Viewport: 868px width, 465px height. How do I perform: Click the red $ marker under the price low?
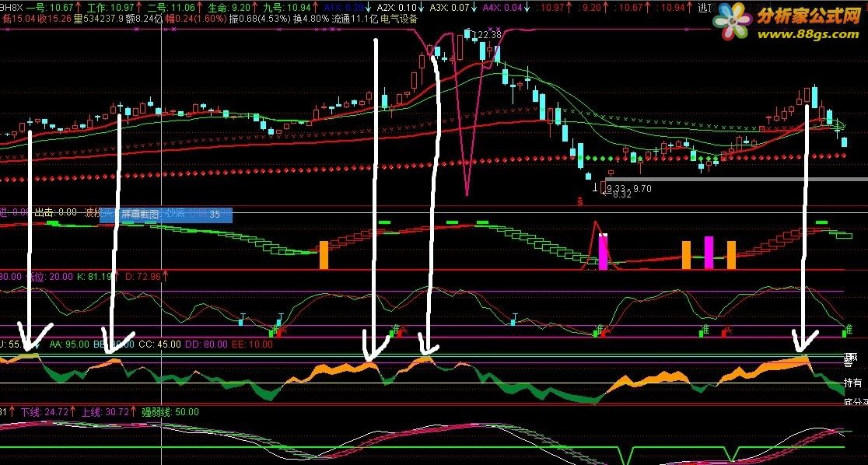pyautogui.click(x=580, y=200)
